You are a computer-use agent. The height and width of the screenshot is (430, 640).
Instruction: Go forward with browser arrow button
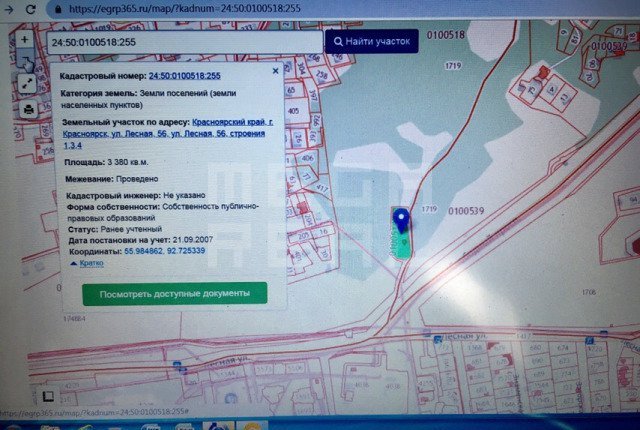[9, 9]
